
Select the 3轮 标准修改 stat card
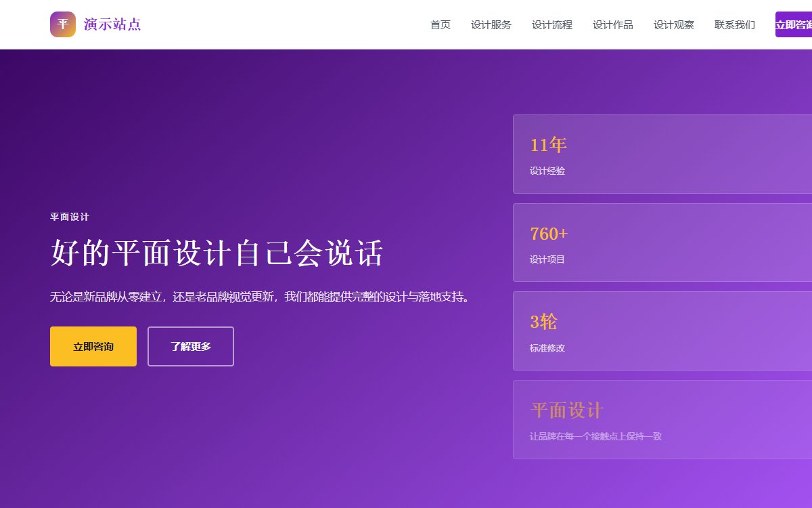tap(662, 331)
